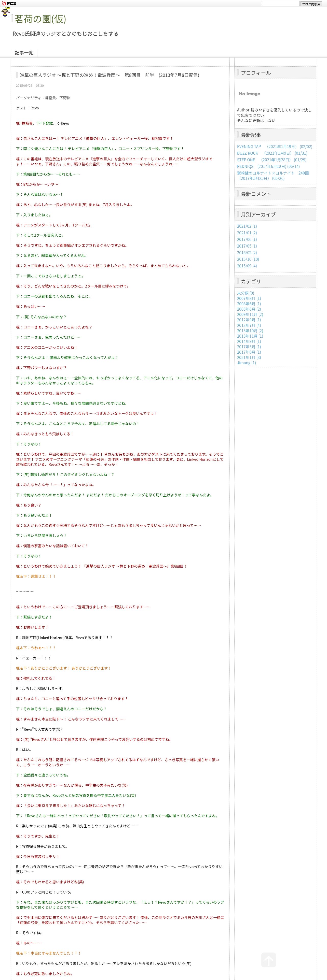Open the 2016/02 (2) monthly archive
Screen dimensions: 327x980
point(247,253)
